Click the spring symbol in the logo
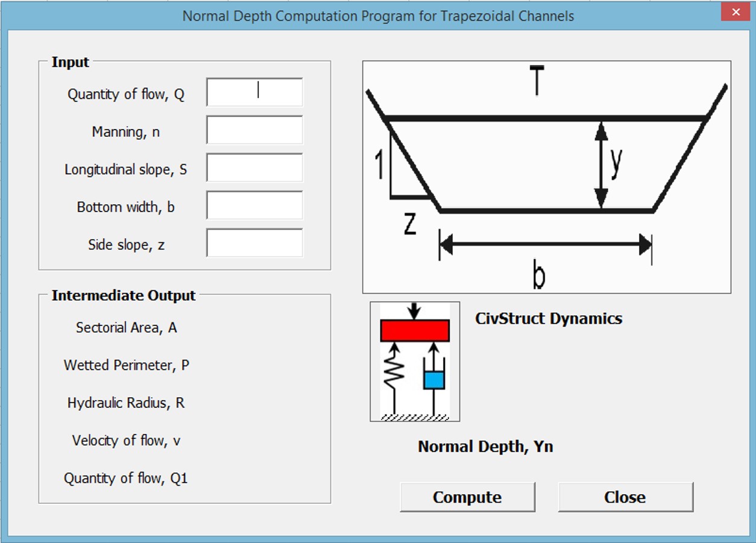The image size is (756, 543). 395,371
